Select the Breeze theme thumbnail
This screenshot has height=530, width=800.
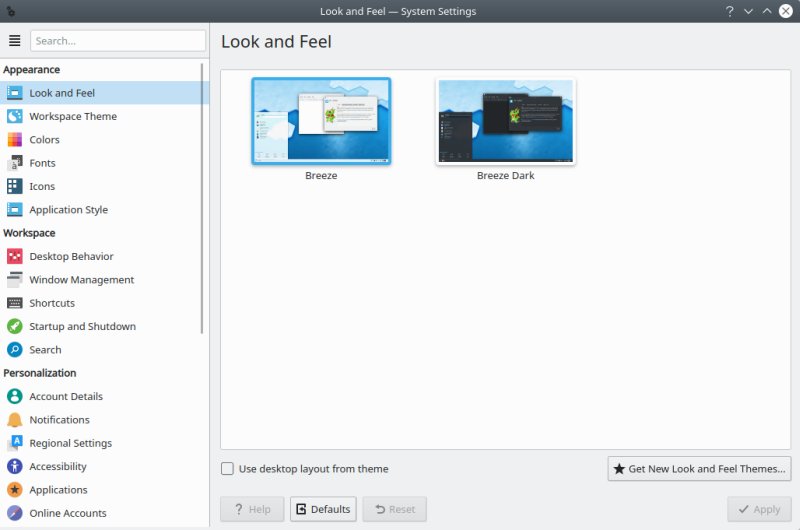pos(321,121)
